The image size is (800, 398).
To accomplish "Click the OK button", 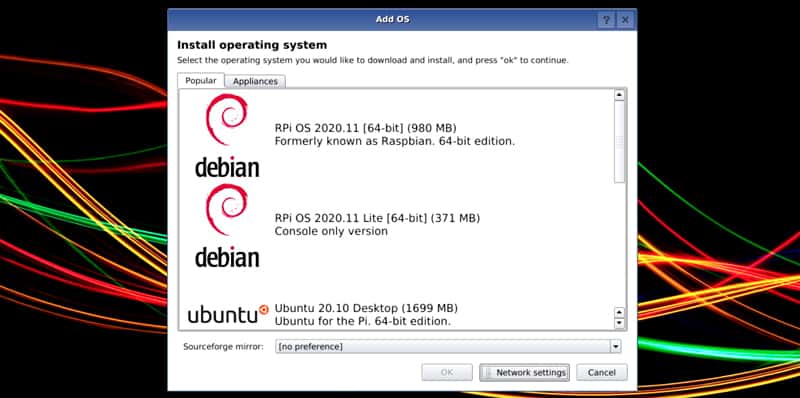I will point(447,372).
